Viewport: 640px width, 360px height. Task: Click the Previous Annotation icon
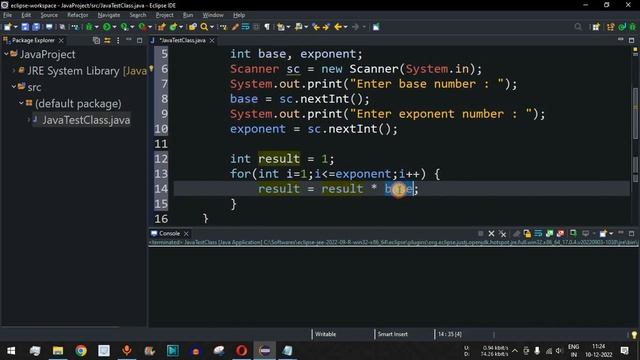point(299,27)
